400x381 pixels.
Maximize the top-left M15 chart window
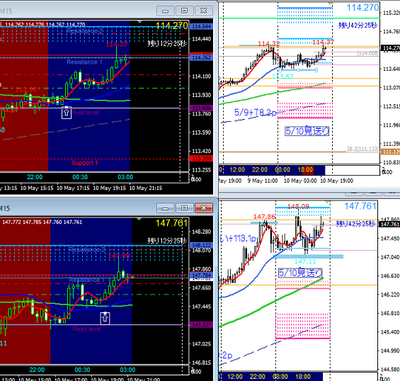pos(184,11)
